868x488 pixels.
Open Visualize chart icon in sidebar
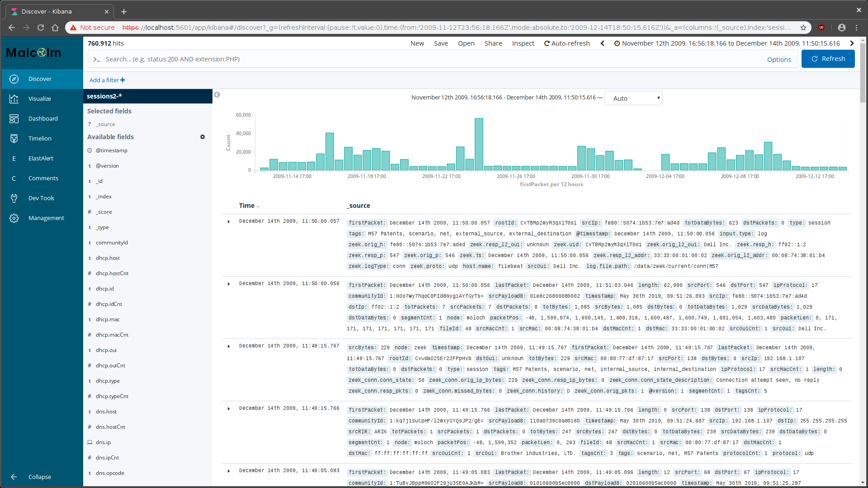pos(14,99)
